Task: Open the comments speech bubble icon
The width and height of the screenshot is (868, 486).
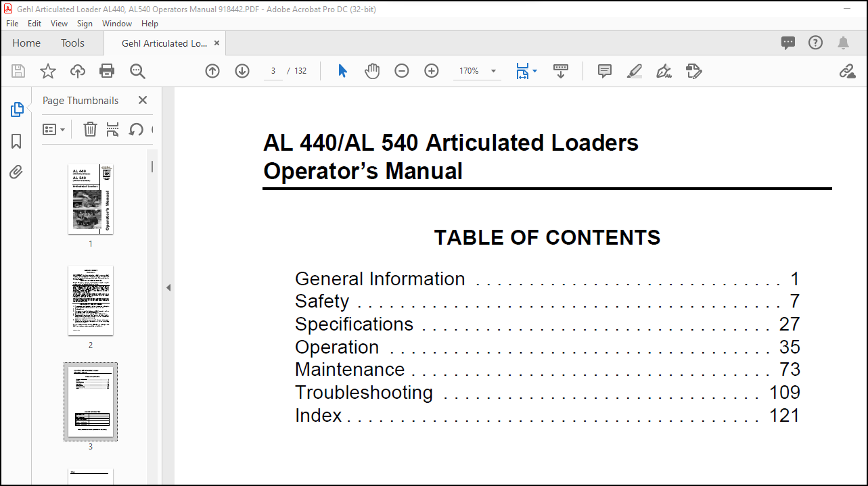Action: [x=788, y=43]
